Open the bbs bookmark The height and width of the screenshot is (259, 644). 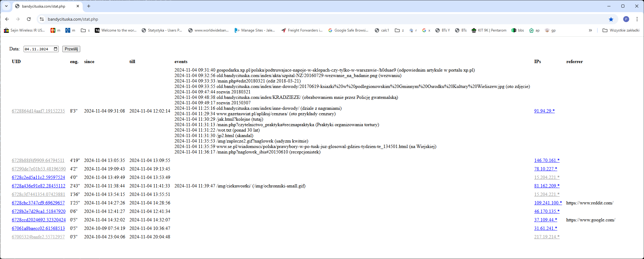(518, 30)
